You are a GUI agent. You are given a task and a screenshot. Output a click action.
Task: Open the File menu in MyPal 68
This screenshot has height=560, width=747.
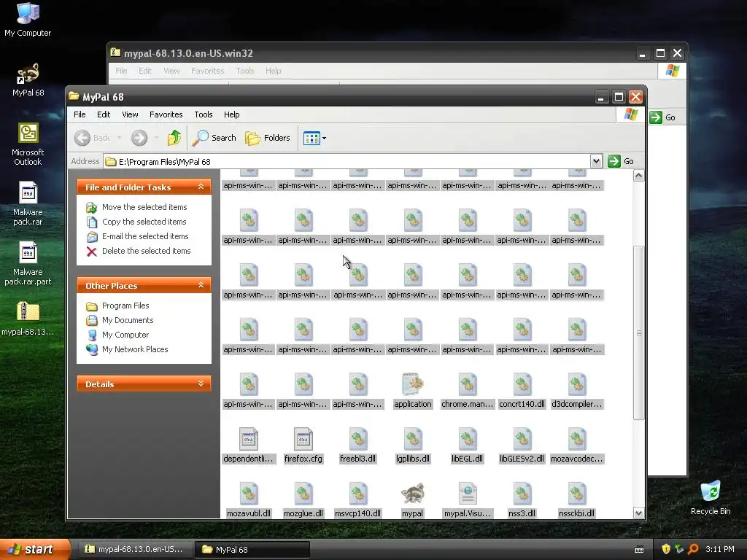pyautogui.click(x=80, y=114)
